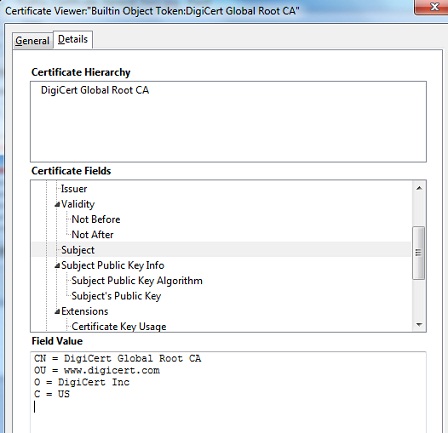448x433 pixels.
Task: Click the Certificate Fields scrollbar thumb
Action: (x=419, y=252)
